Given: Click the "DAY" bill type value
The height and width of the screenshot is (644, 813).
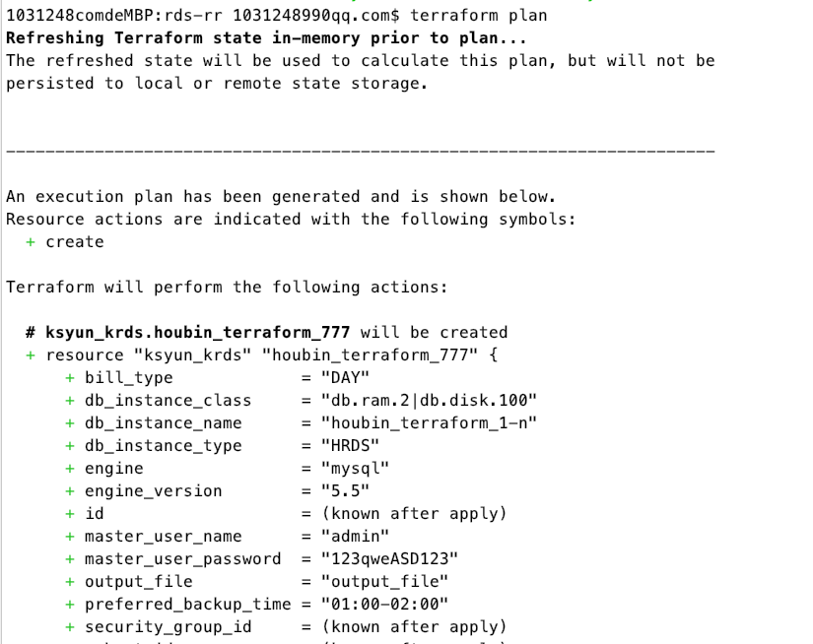Looking at the screenshot, I should coord(345,378).
